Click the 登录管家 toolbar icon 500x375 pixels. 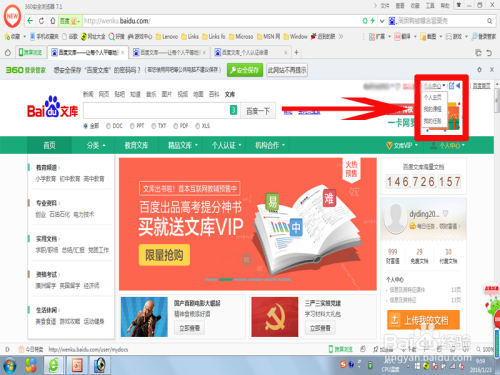(484, 36)
